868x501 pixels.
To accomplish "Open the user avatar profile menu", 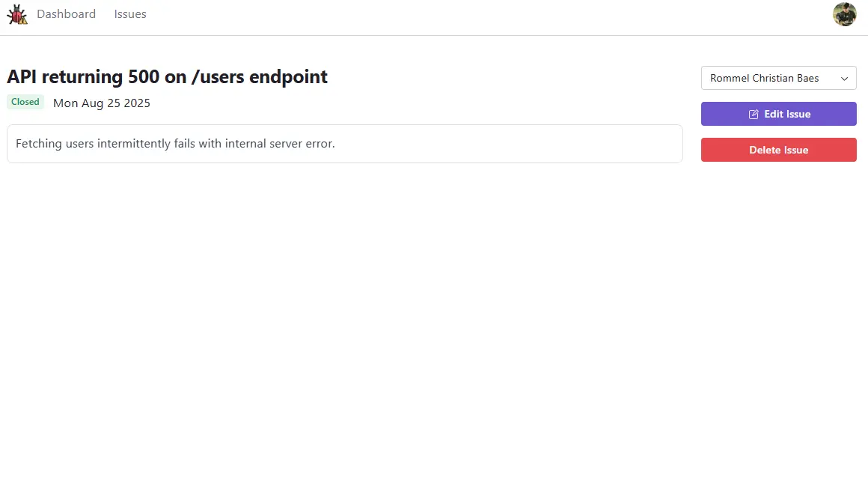I will [844, 14].
